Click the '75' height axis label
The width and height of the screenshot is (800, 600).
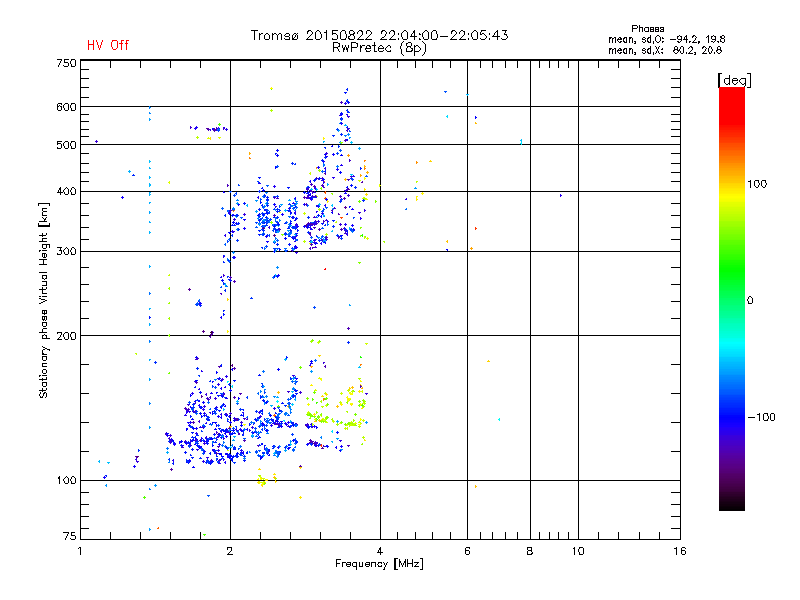point(70,536)
